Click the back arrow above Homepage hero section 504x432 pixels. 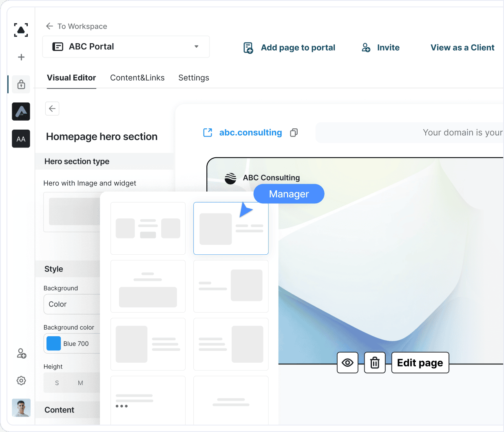click(52, 108)
